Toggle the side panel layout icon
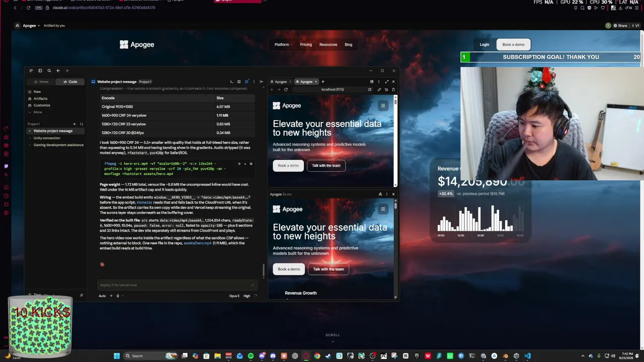Screen dimensions: 644x362 [x=40, y=70]
